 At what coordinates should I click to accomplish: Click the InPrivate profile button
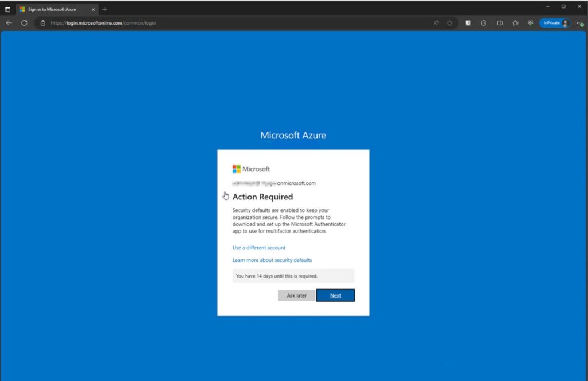click(555, 23)
